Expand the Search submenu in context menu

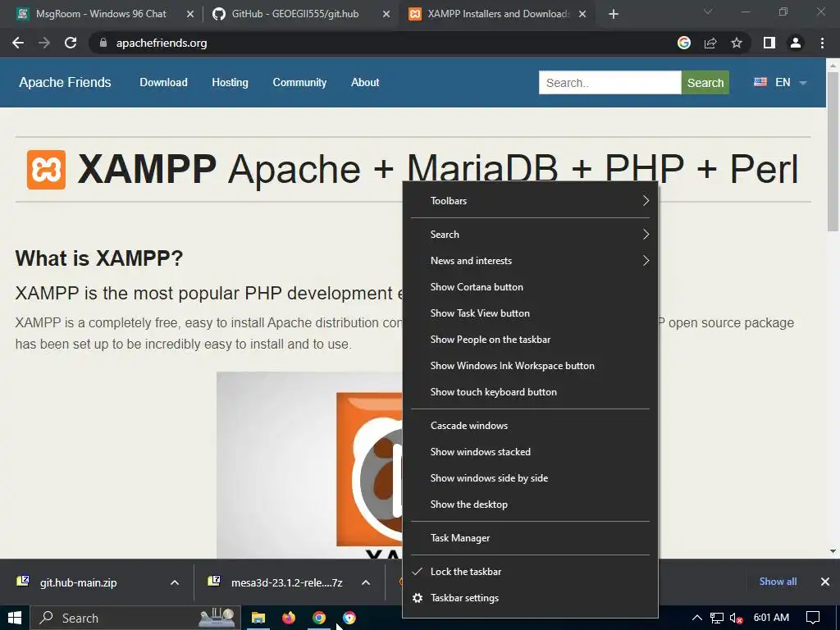click(x=530, y=235)
